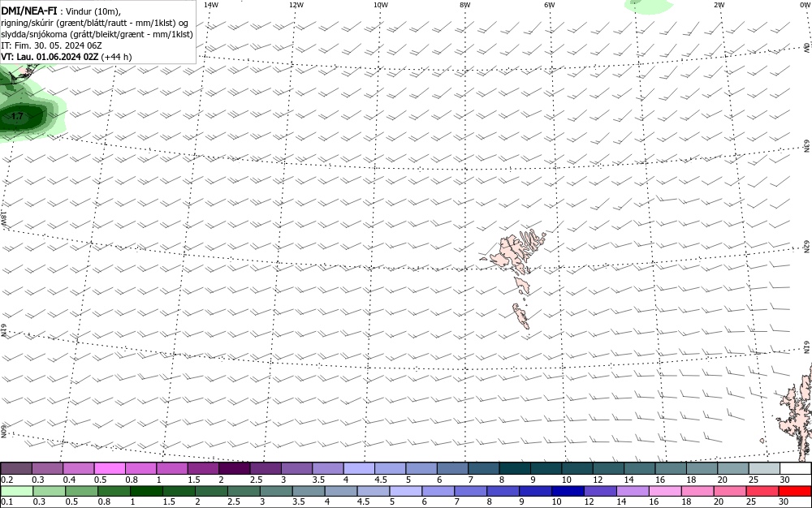
Task: Click the teal swatch labeled 12 in snow scale
Action: tap(608, 469)
